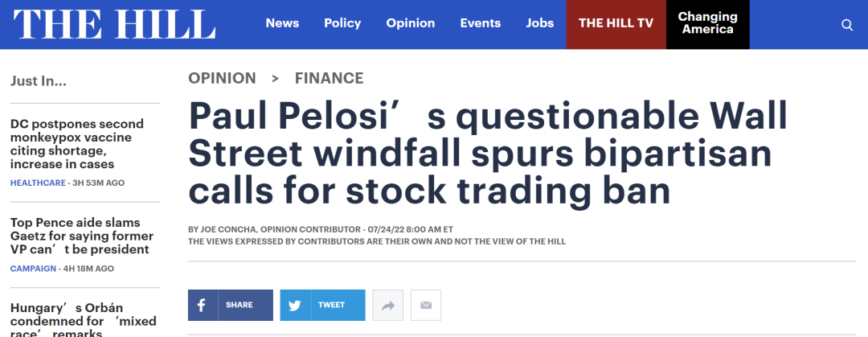This screenshot has width=868, height=337.
Task: Click the OPINION breadcrumb link
Action: point(222,78)
